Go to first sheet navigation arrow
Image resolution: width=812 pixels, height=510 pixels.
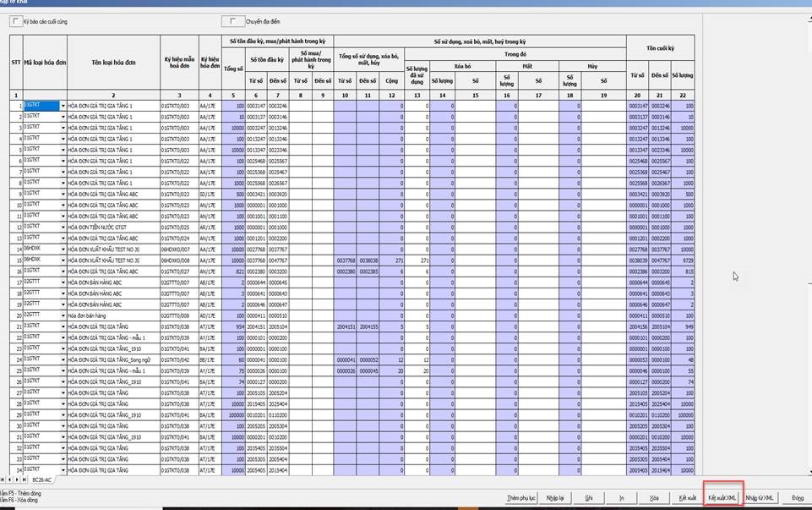point(3,480)
